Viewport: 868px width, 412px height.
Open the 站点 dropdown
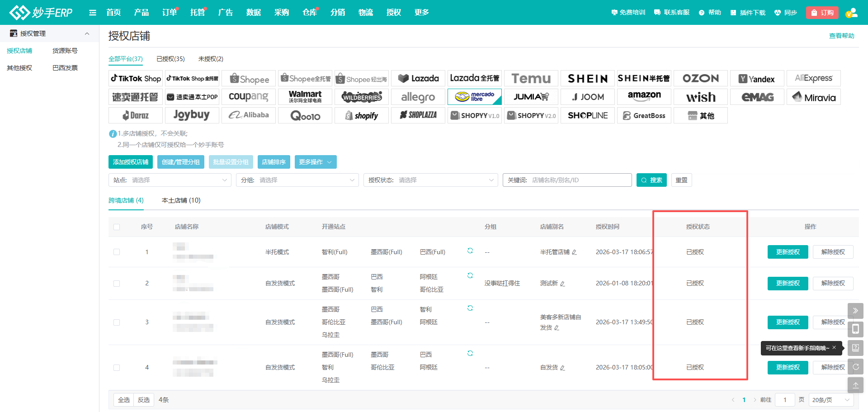click(170, 180)
